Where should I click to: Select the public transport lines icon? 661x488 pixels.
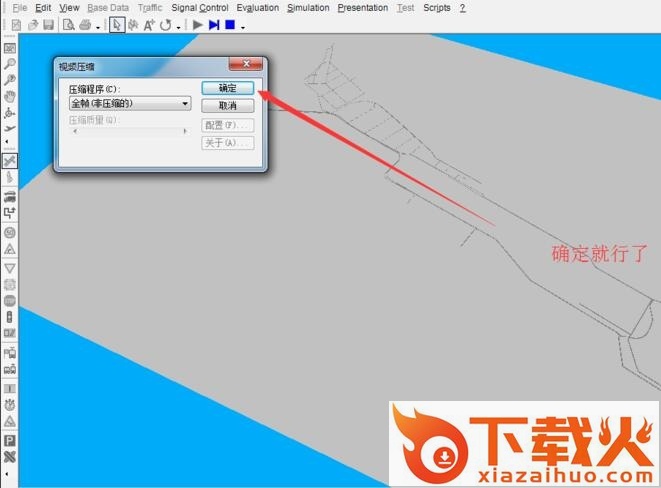10,370
